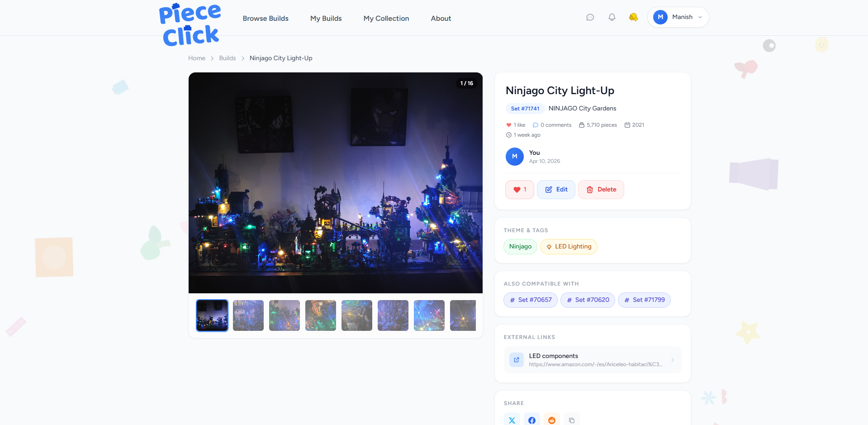The width and height of the screenshot is (868, 425).
Task: Select the Ninjago theme tag
Action: (x=520, y=247)
